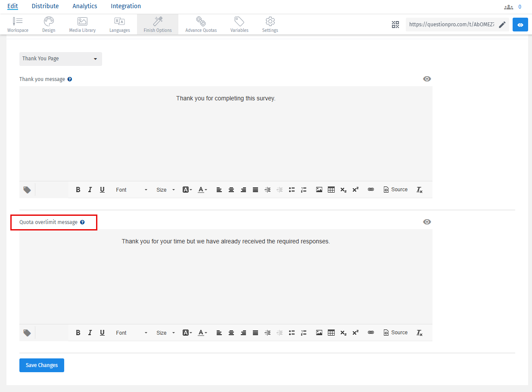Toggle bold in Quota overlimit editor
The image size is (532, 392).
coord(78,333)
